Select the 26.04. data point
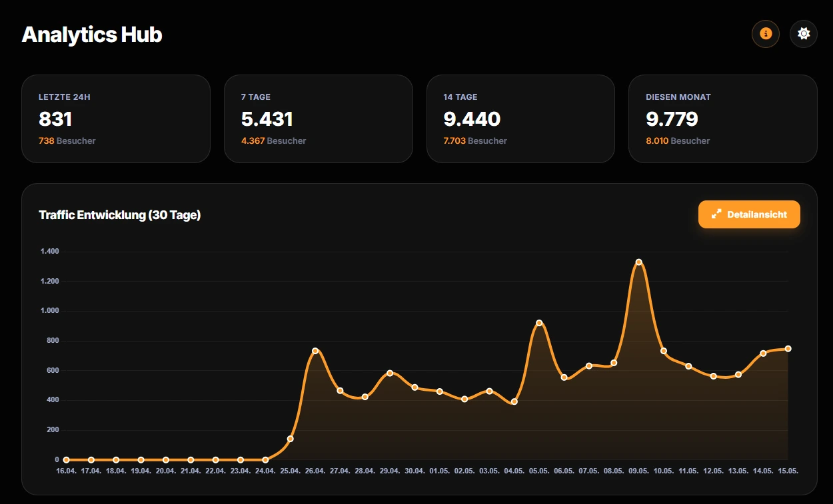The height and width of the screenshot is (504, 833). [315, 351]
